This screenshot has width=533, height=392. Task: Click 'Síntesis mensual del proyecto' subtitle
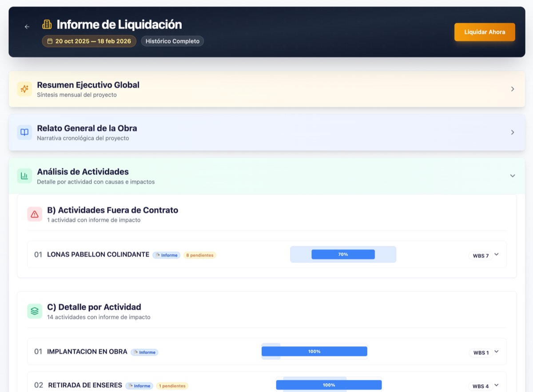[x=77, y=95]
